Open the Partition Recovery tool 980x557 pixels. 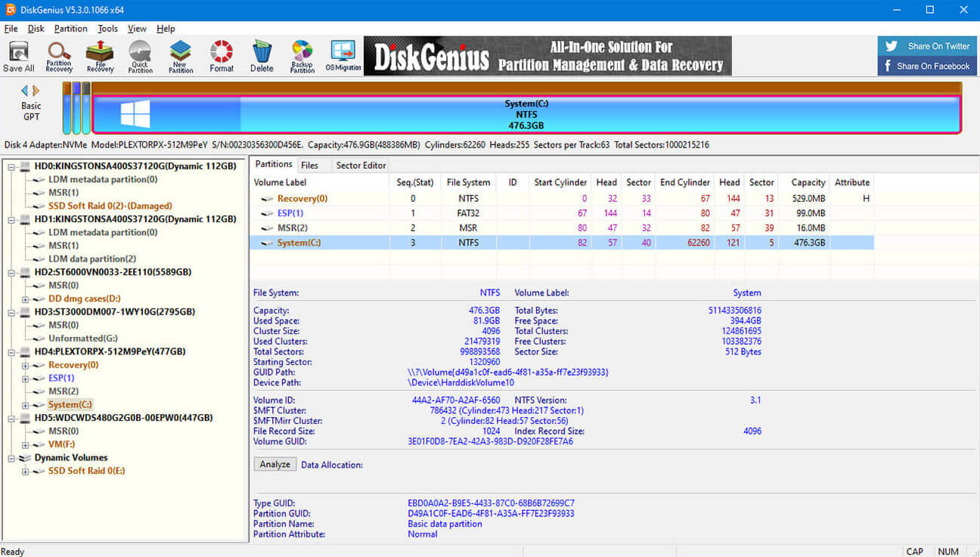coord(58,55)
